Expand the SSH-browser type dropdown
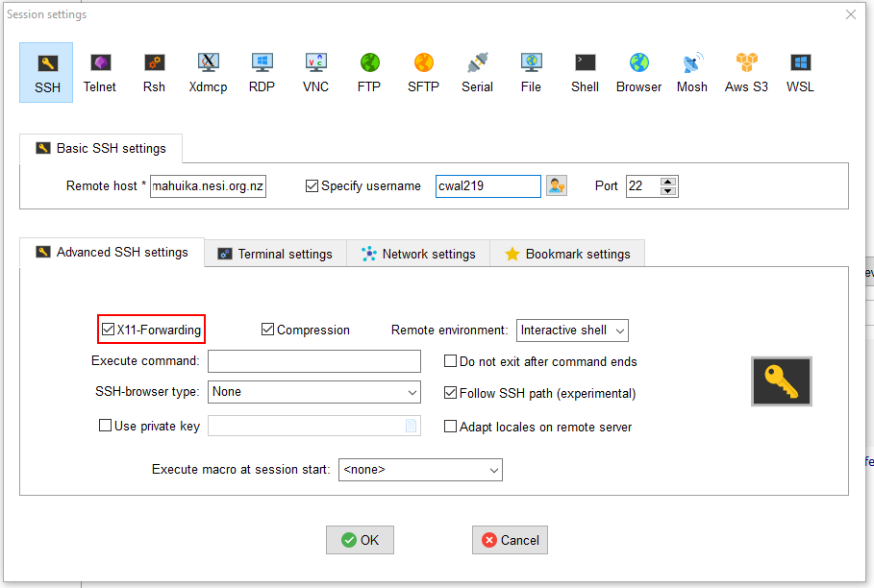 (x=314, y=392)
